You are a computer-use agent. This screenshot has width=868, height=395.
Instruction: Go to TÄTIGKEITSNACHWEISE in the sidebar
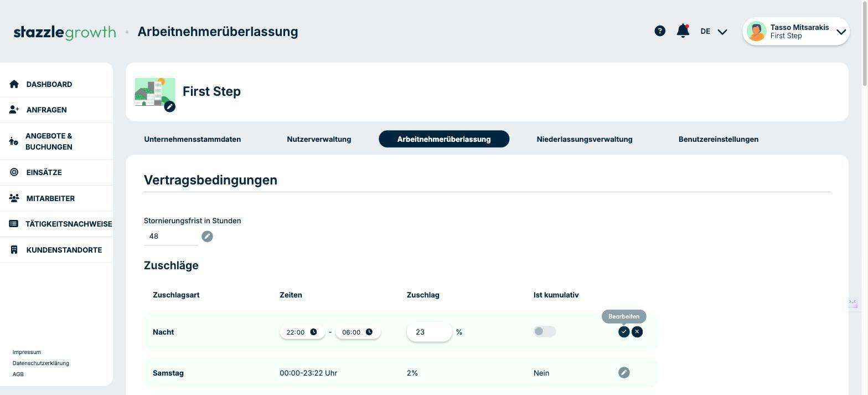(x=69, y=224)
